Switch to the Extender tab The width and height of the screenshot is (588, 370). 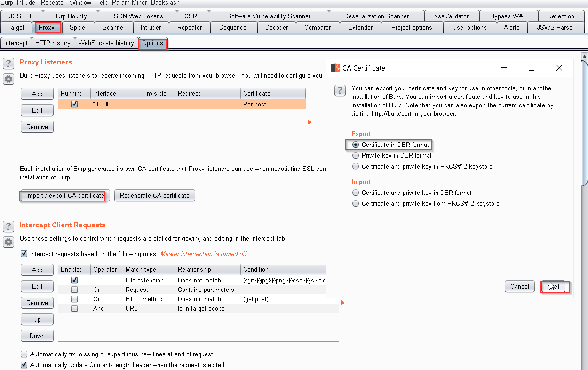point(360,27)
